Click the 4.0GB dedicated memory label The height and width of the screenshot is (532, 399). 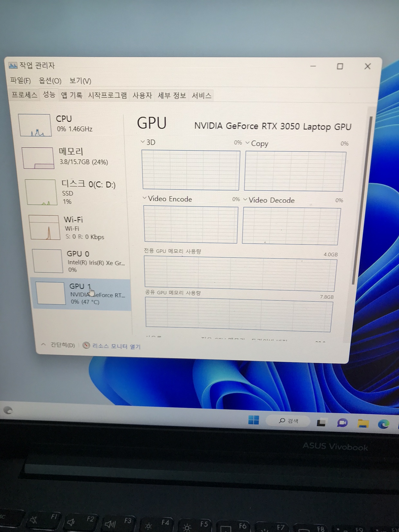click(330, 254)
